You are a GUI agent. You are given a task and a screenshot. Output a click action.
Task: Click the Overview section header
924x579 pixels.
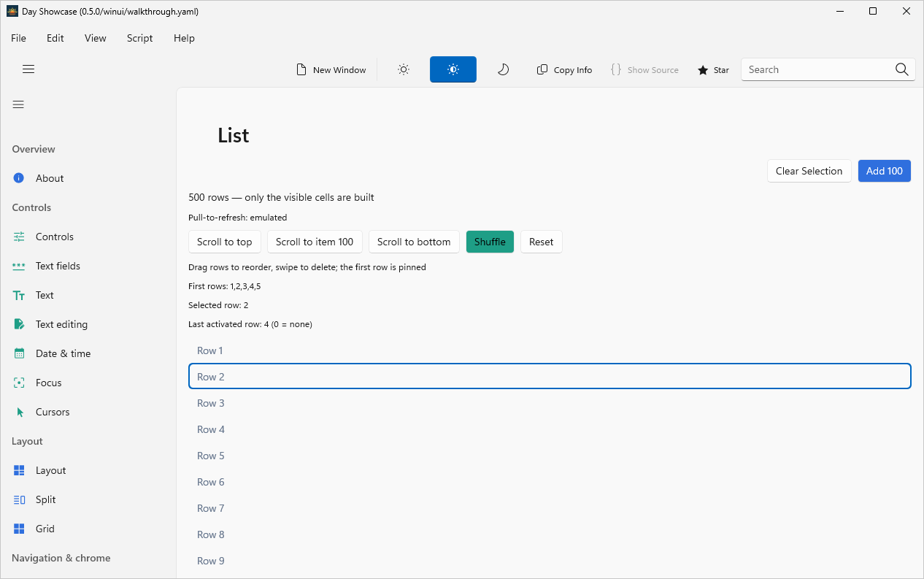coord(34,149)
